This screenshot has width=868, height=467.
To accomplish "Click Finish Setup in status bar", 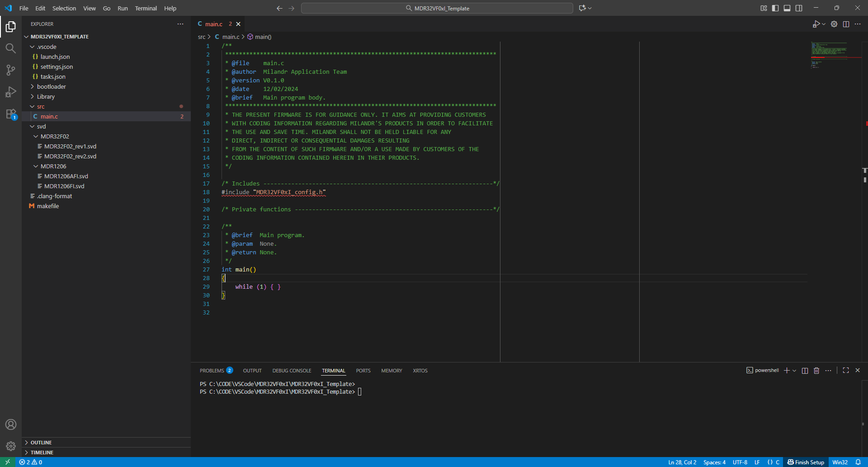I will (x=806, y=462).
